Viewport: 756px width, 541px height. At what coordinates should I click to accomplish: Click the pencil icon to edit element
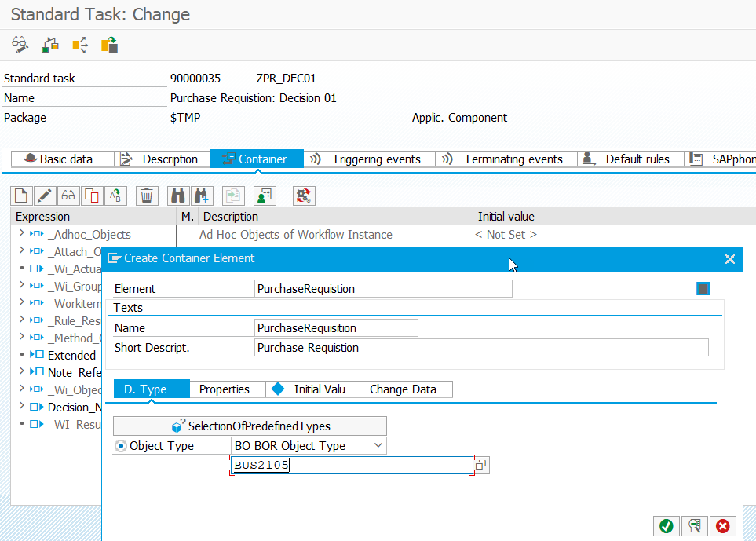pyautogui.click(x=45, y=195)
